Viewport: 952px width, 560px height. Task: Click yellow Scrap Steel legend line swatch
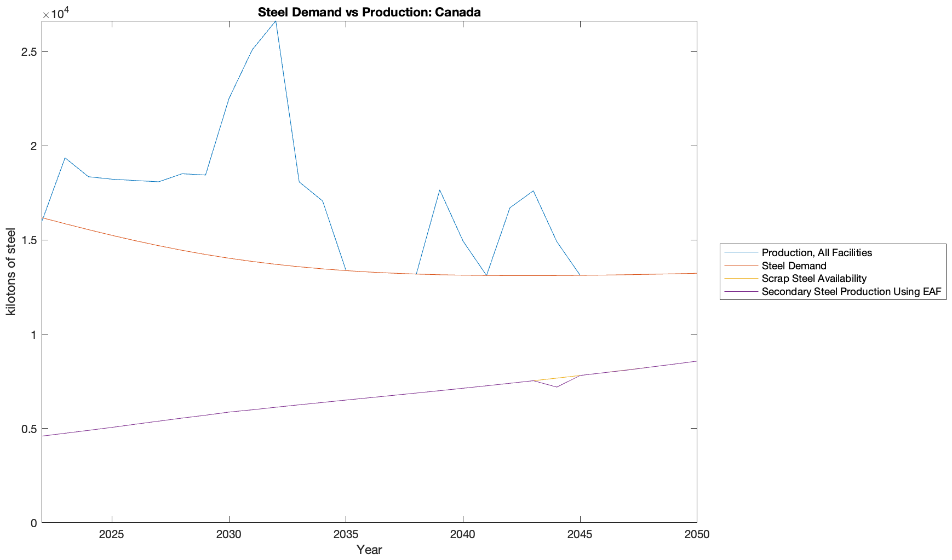pos(741,279)
